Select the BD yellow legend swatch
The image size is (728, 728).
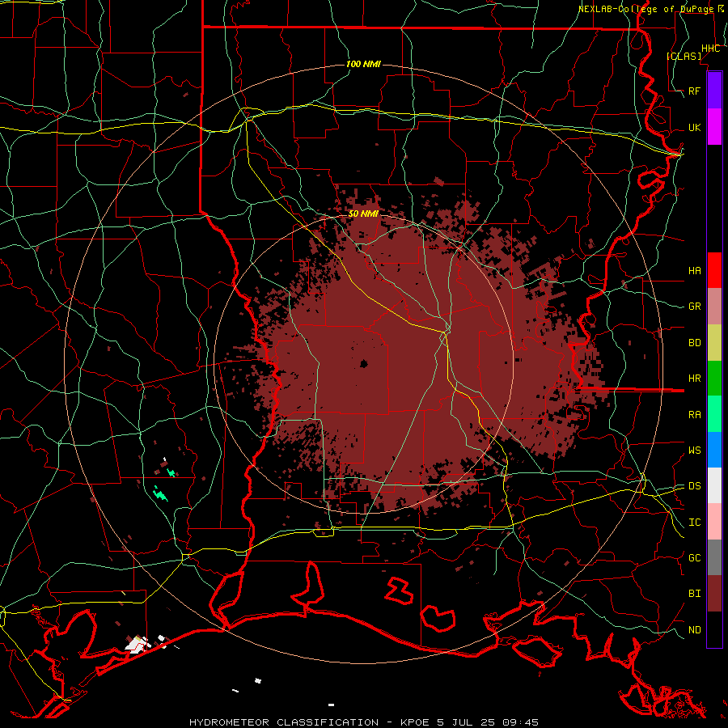tap(714, 343)
